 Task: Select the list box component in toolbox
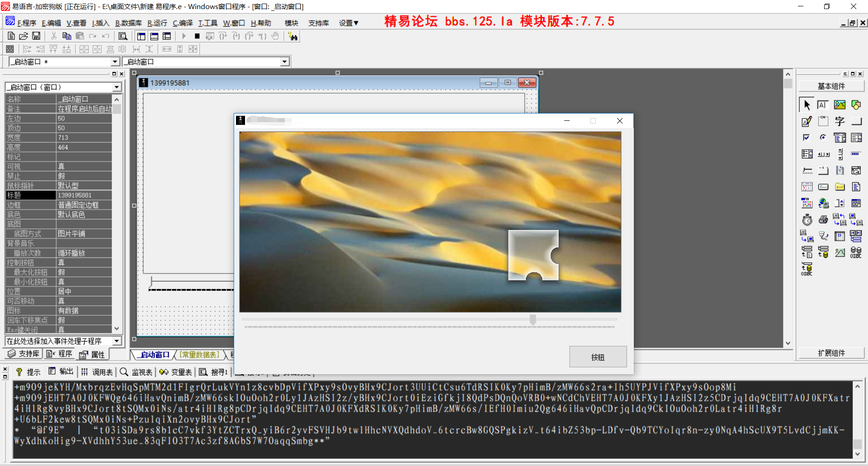(x=856, y=138)
